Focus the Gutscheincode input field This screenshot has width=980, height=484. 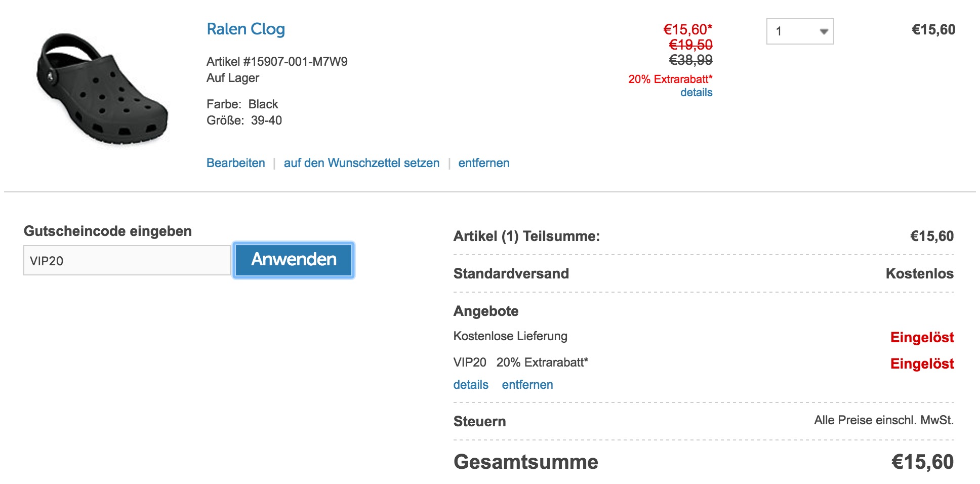point(127,261)
